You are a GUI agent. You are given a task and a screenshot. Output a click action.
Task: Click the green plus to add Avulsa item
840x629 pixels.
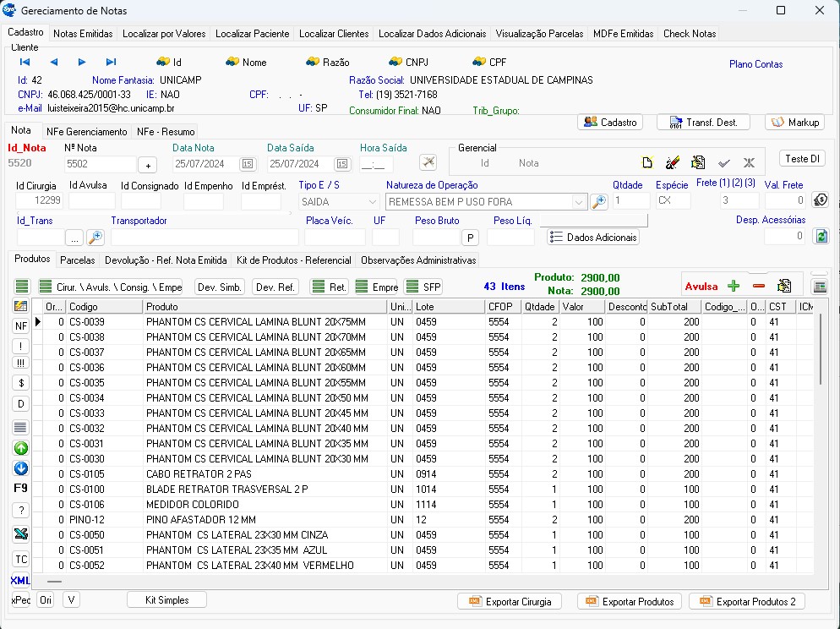tap(734, 287)
